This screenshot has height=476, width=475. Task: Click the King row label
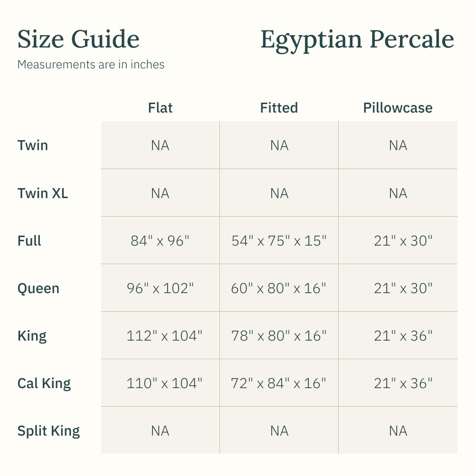(x=32, y=336)
